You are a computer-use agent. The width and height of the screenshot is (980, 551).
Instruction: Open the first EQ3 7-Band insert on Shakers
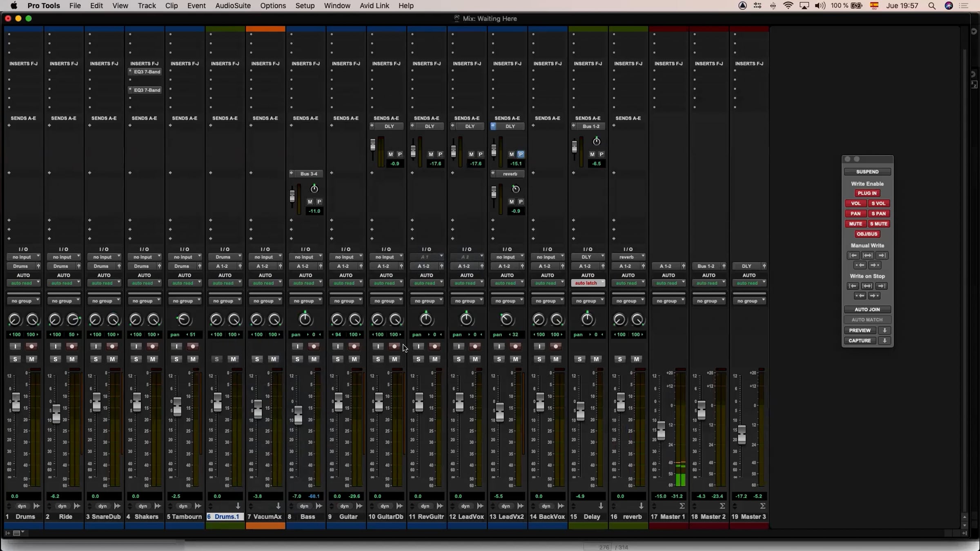coord(145,72)
